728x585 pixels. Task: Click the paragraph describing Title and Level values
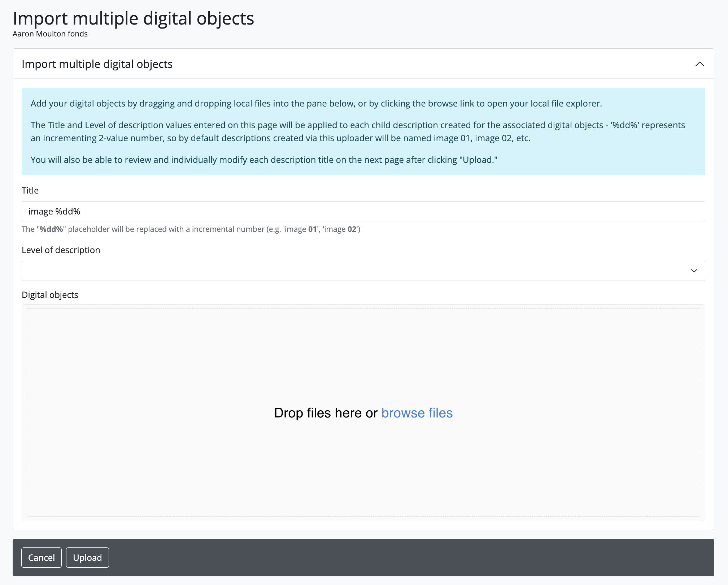point(357,131)
